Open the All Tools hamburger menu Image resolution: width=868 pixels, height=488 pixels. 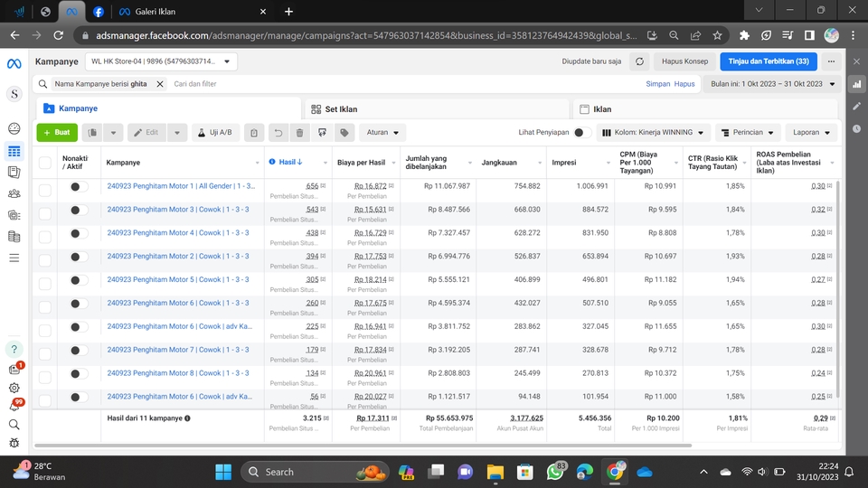[x=14, y=258]
